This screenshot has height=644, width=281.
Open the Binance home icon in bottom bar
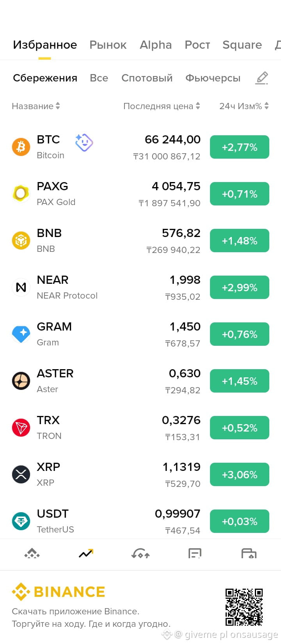32,553
